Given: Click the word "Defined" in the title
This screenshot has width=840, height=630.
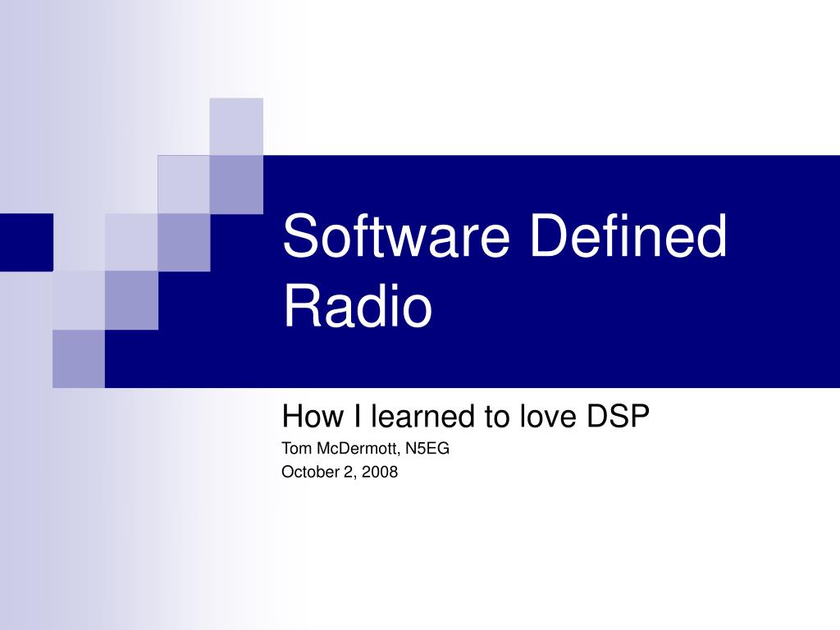Looking at the screenshot, I should pos(628,235).
